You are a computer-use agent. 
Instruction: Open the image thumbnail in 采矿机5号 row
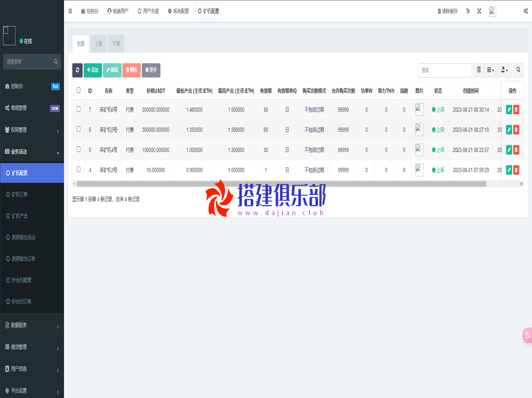coord(419,129)
